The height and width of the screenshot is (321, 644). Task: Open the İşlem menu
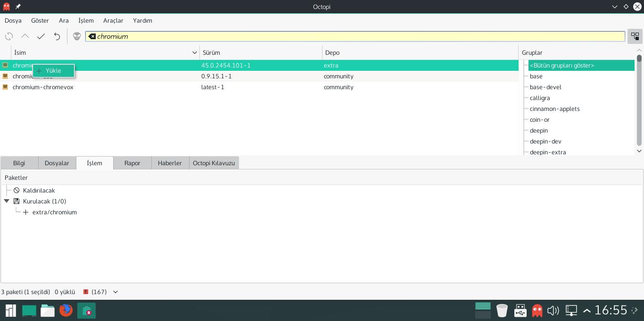coord(86,20)
